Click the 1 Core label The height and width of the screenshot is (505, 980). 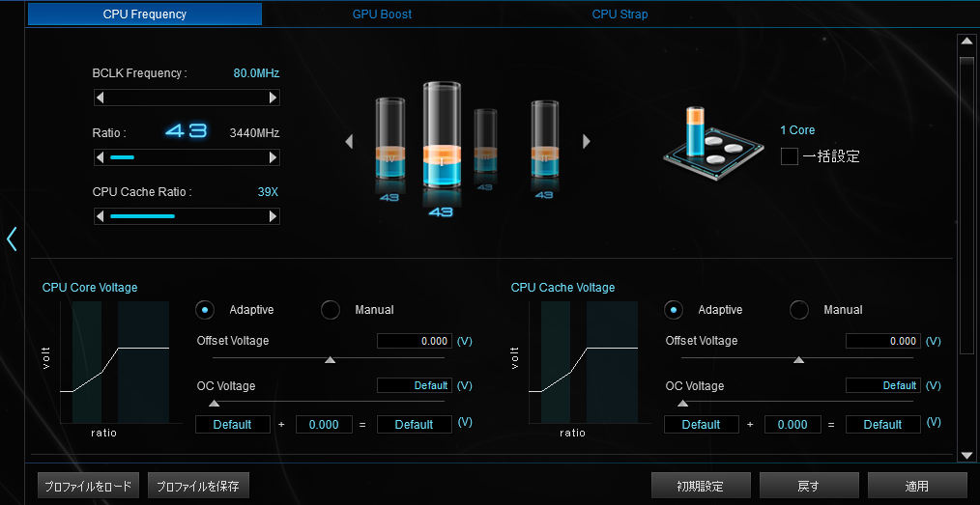coord(797,129)
